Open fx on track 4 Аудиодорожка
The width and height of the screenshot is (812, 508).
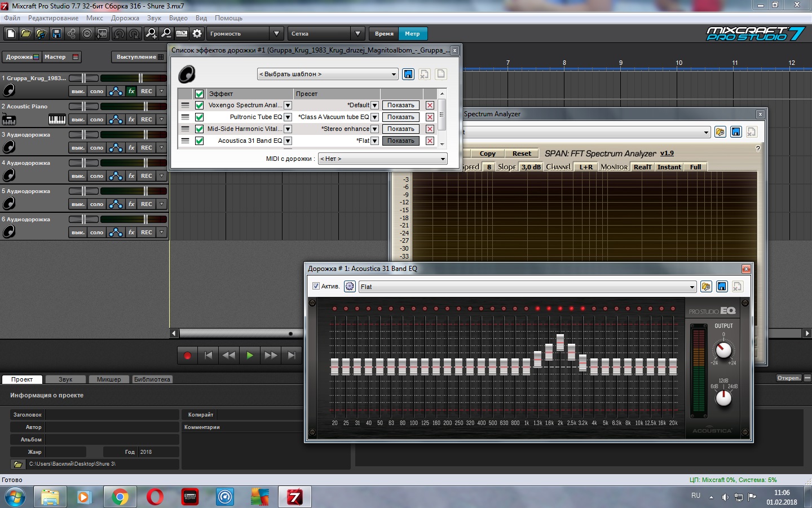coord(131,176)
